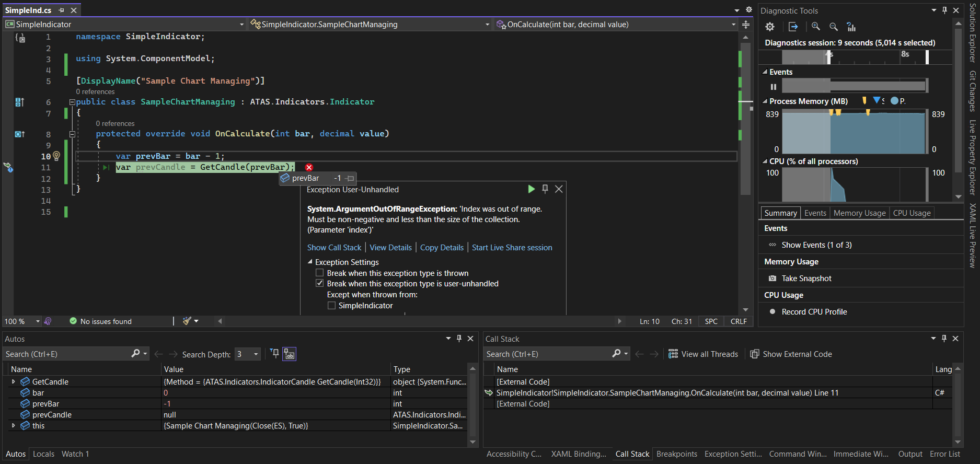Click the red exception error icon
980x464 pixels.
309,167
